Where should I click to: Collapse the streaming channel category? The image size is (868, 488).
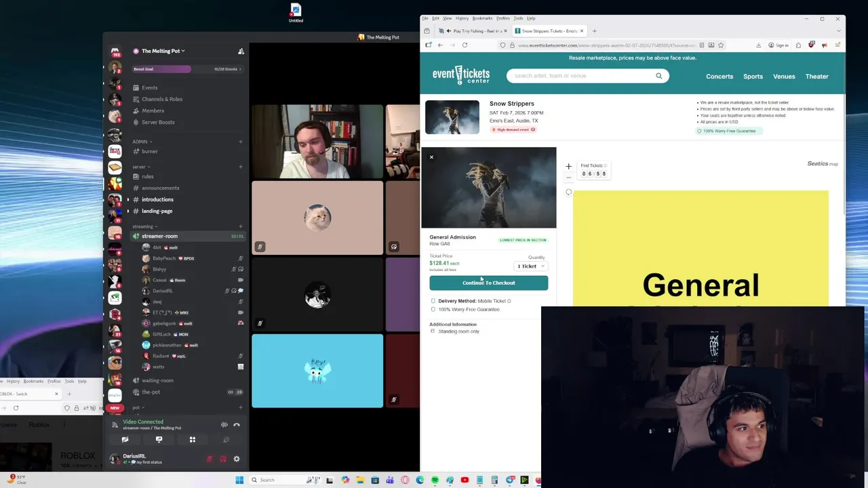click(144, 226)
